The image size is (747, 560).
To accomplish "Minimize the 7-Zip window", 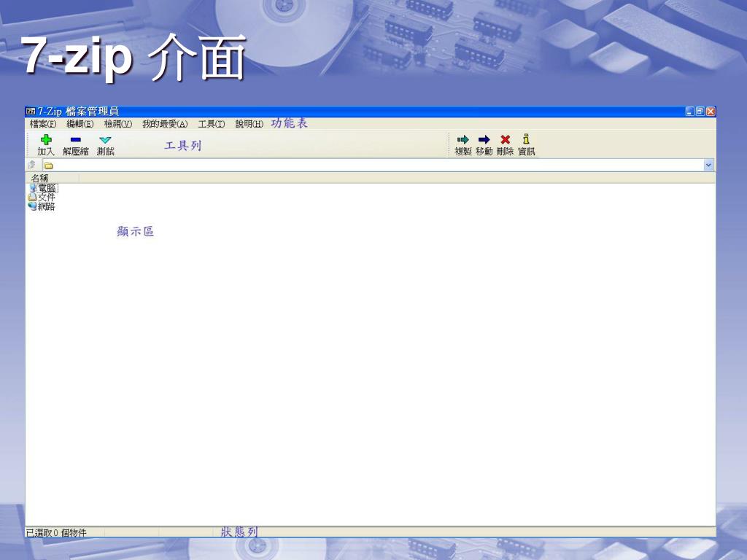I will coord(689,112).
